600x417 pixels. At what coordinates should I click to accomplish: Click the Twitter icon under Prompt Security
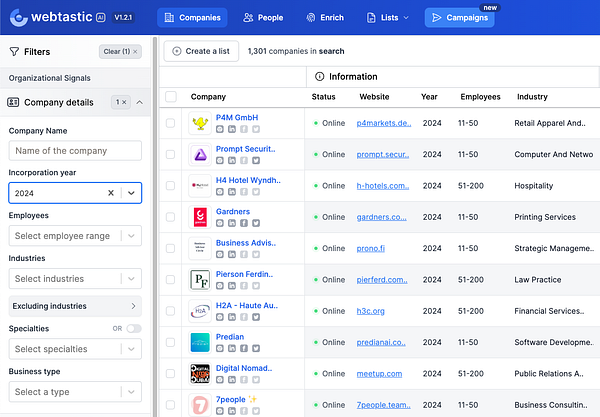tap(255, 161)
